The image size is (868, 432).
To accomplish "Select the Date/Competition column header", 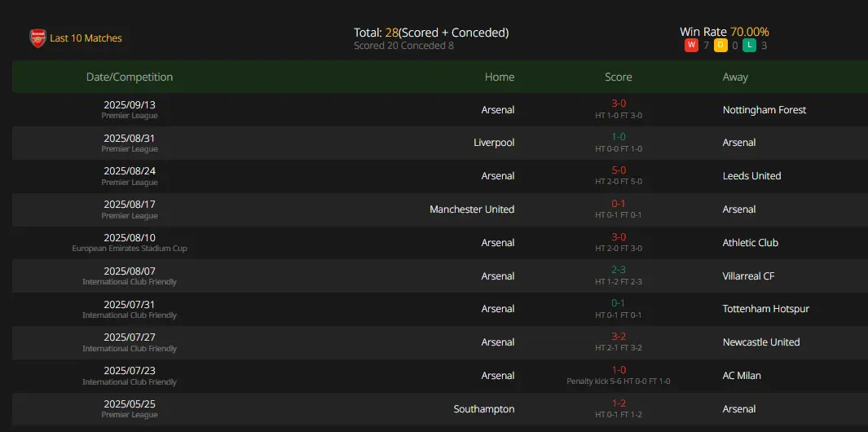I will [x=130, y=77].
